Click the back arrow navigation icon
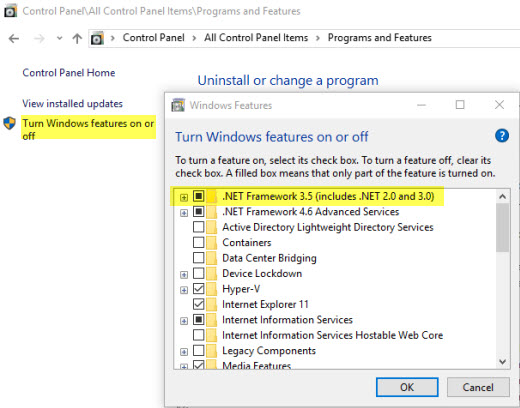Screen dimensions: 520x408 click(14, 39)
